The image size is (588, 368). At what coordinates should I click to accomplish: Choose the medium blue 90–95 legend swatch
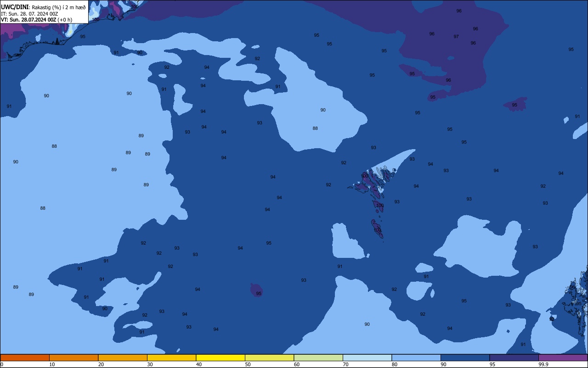[465, 357]
